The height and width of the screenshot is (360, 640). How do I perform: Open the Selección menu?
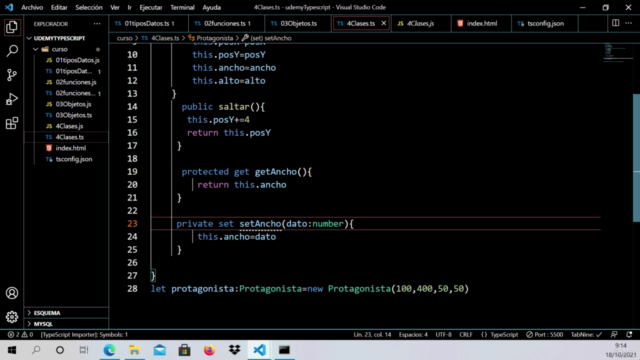(89, 7)
